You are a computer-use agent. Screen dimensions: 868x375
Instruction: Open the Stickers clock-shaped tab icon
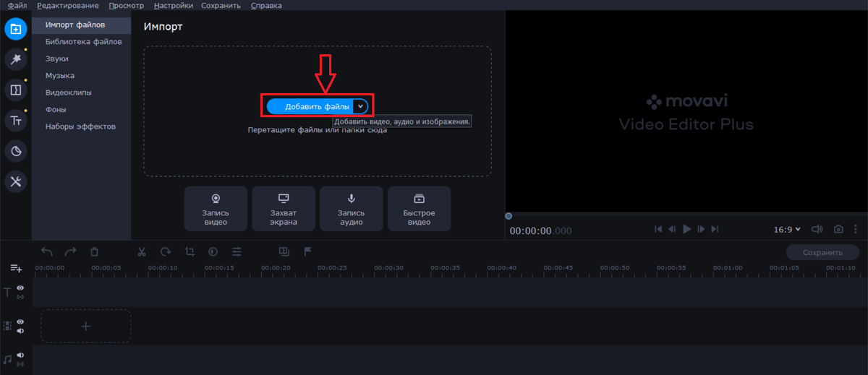pyautogui.click(x=16, y=151)
